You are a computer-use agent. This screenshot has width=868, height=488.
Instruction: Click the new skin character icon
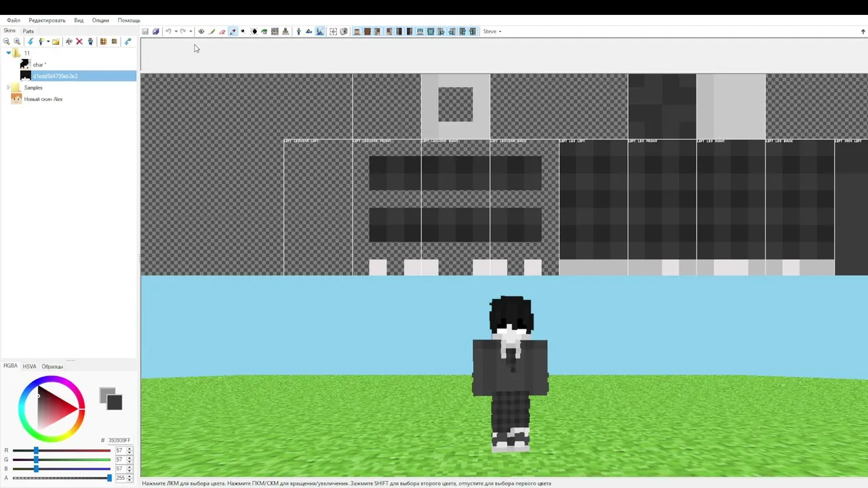tap(41, 41)
